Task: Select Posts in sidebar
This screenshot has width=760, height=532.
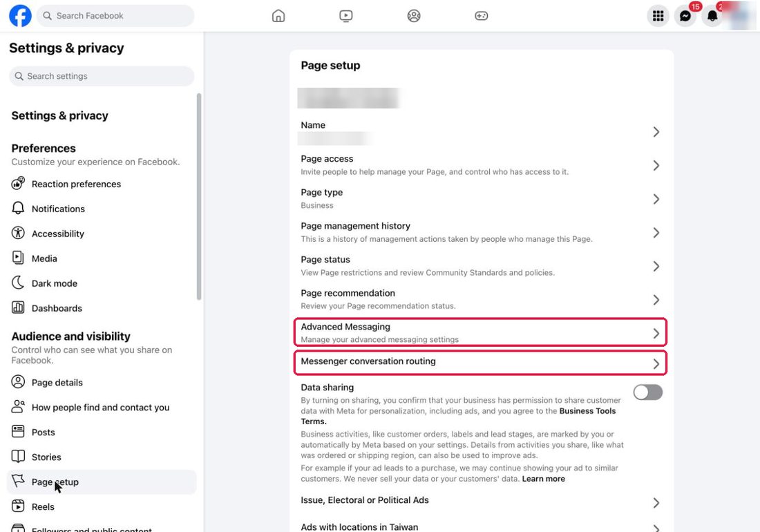Action: pyautogui.click(x=102, y=433)
